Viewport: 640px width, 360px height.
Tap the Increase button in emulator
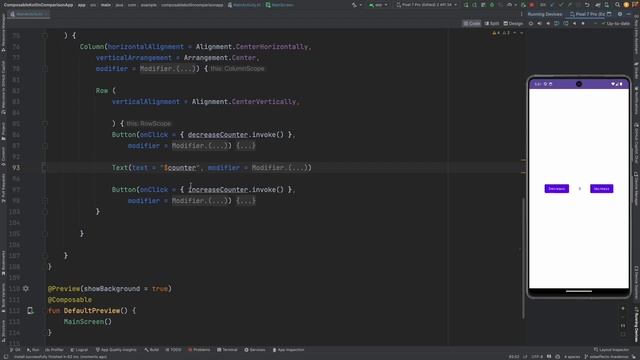click(x=601, y=189)
